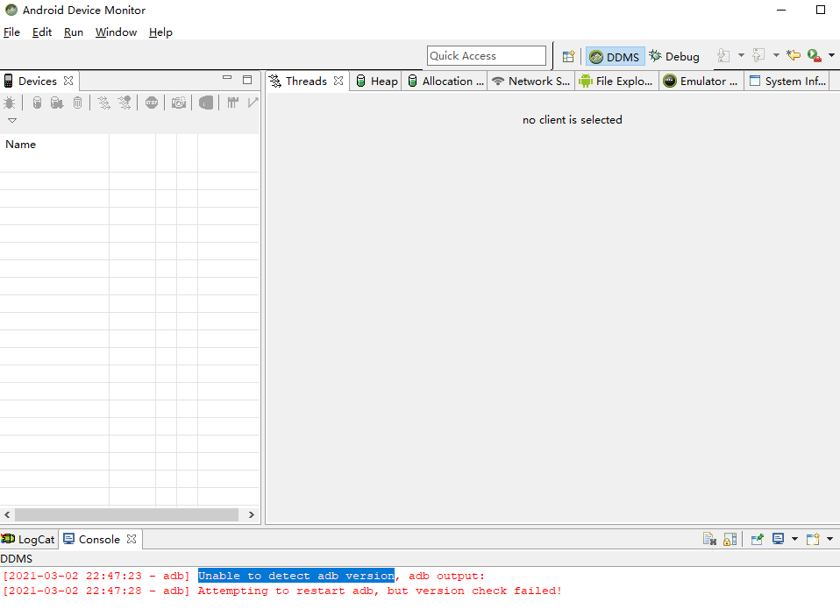The width and height of the screenshot is (840, 616).
Task: Switch to the Debug perspective
Action: (x=674, y=56)
